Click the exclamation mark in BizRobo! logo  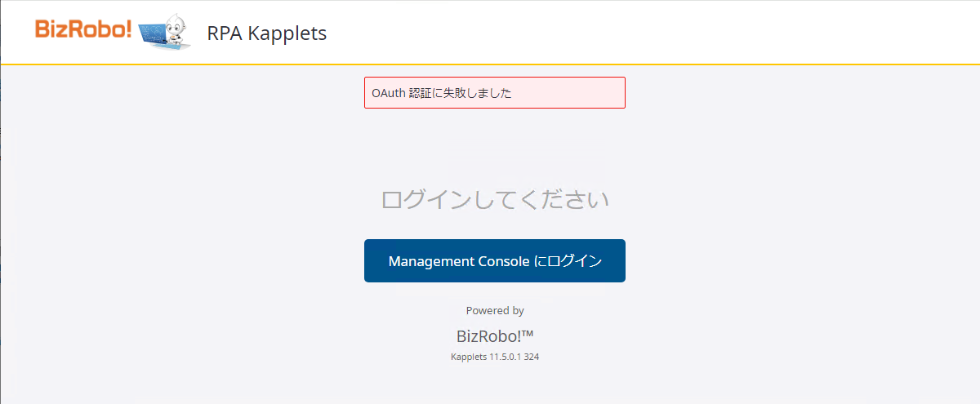[127, 29]
